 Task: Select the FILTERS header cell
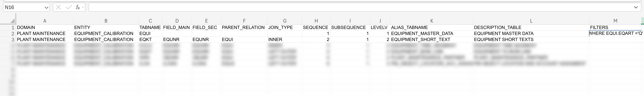click(599, 27)
